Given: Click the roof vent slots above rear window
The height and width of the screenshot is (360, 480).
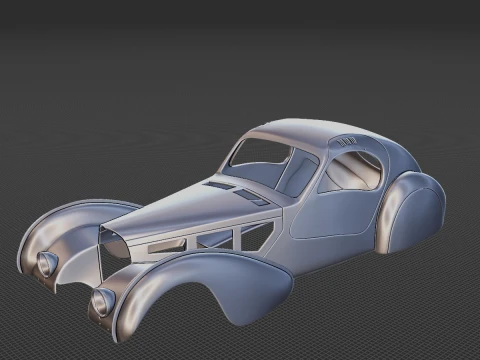Looking at the screenshot, I should click(x=347, y=142).
